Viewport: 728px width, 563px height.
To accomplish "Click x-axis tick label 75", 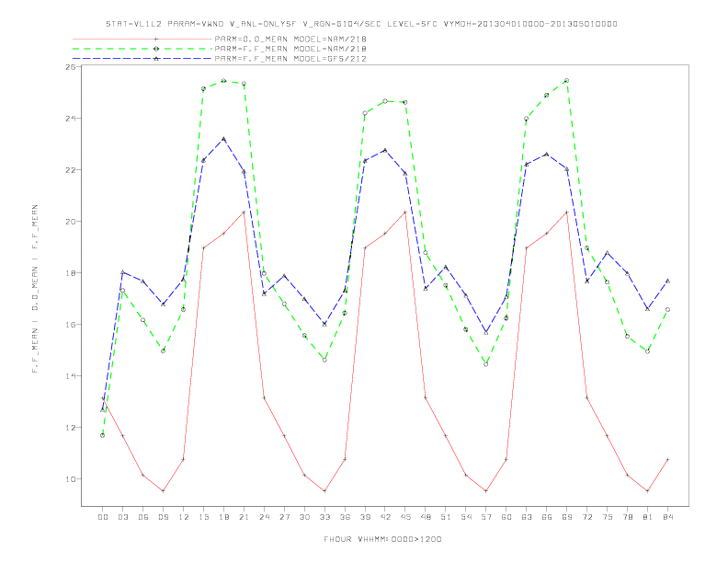I will 608,517.
